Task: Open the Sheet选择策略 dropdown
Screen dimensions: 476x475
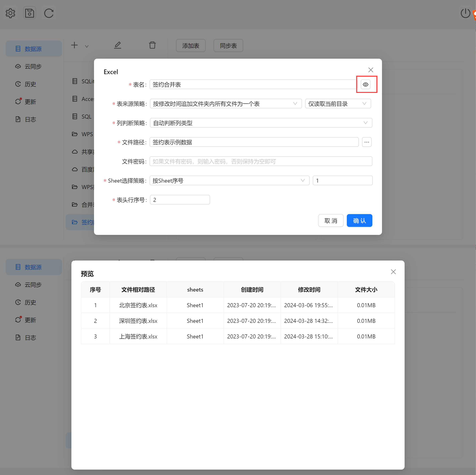Action: [229, 181]
